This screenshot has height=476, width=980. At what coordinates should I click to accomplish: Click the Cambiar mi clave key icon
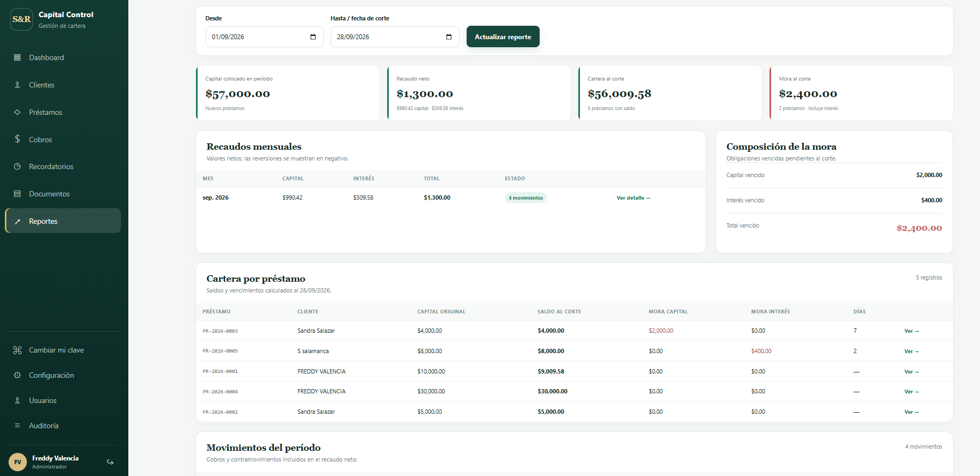17,350
